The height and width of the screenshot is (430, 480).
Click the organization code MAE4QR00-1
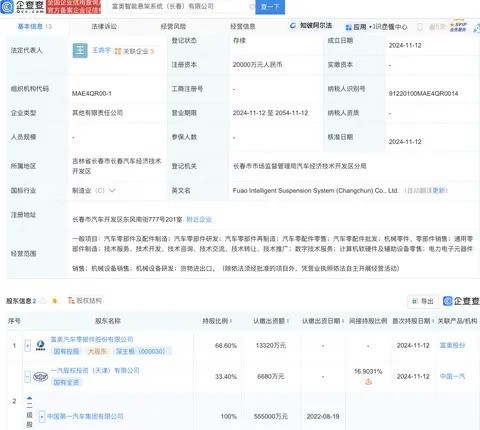pyautogui.click(x=92, y=94)
